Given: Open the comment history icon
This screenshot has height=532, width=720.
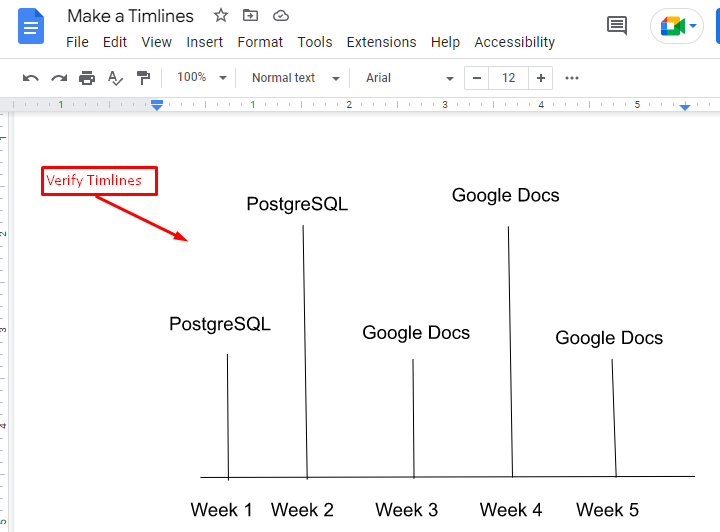Looking at the screenshot, I should coord(617,26).
